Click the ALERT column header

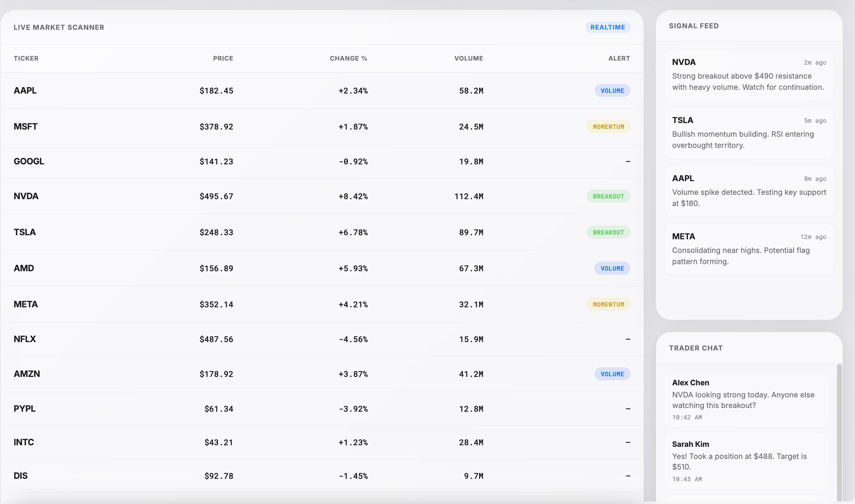[619, 58]
